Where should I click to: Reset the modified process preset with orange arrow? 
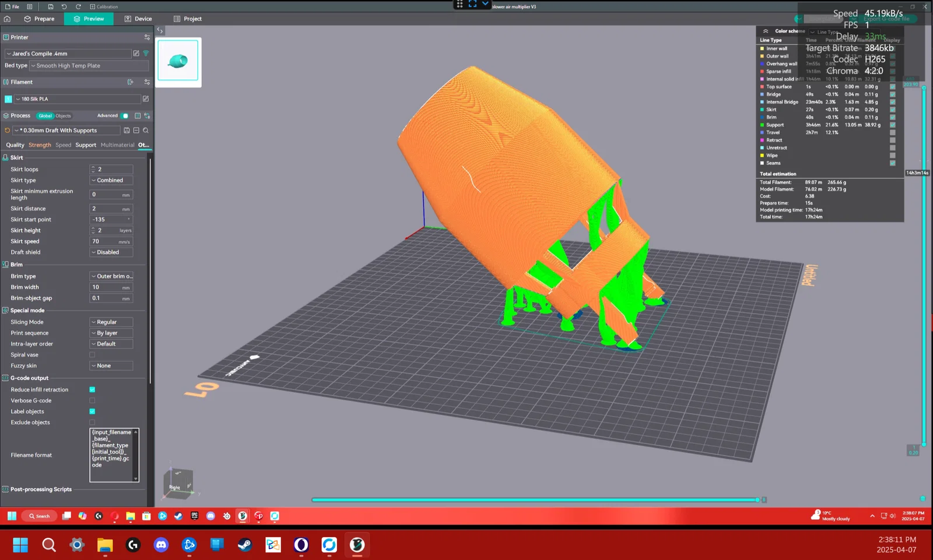click(8, 131)
